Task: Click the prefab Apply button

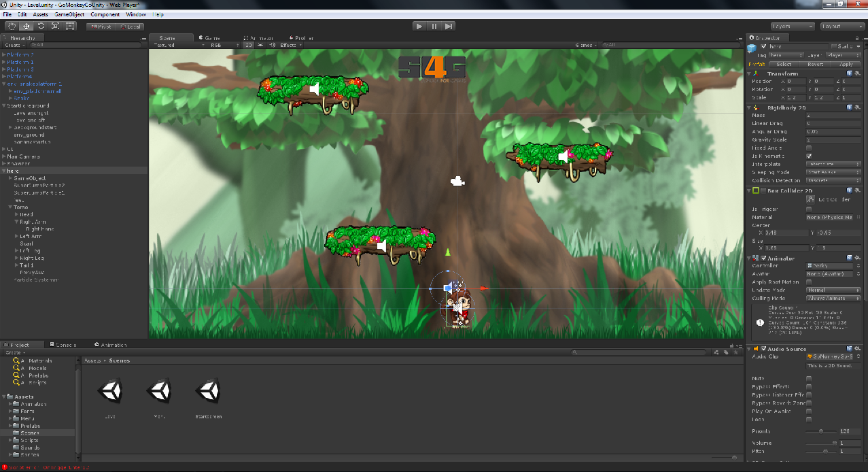Action: click(846, 64)
